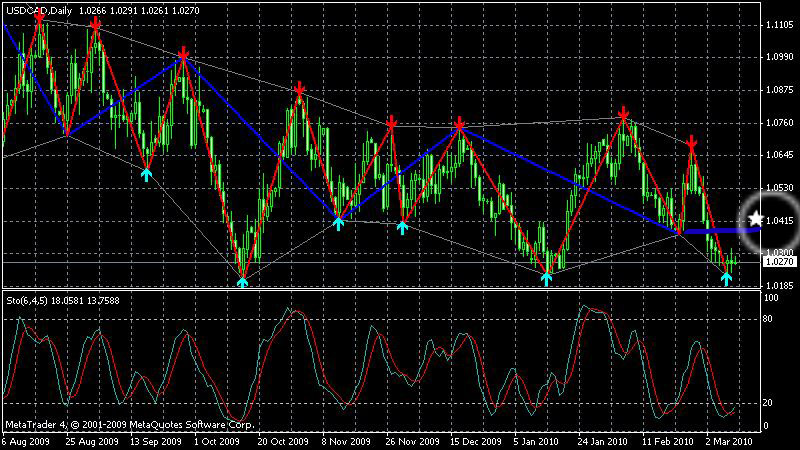Click the 2 Mar 2010 date label
Screen dimensions: 800x450
(x=729, y=441)
